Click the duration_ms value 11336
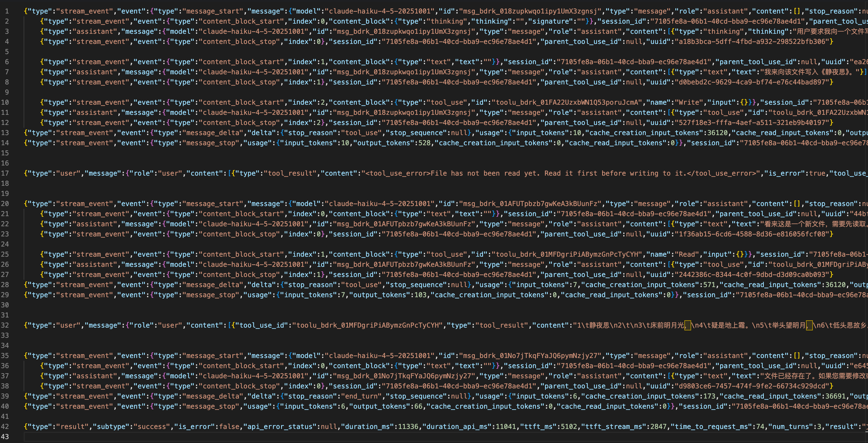Viewport: 868px width, 443px height. point(408,426)
